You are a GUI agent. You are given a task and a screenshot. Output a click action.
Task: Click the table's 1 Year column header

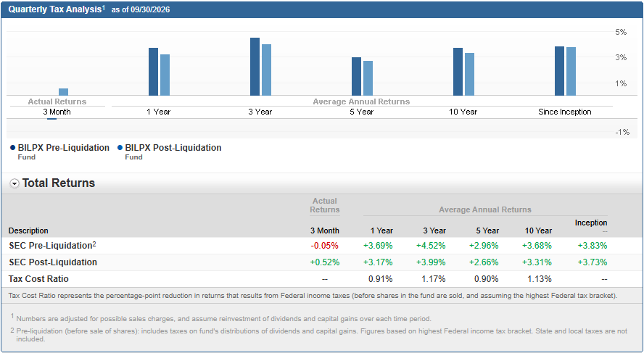click(380, 231)
